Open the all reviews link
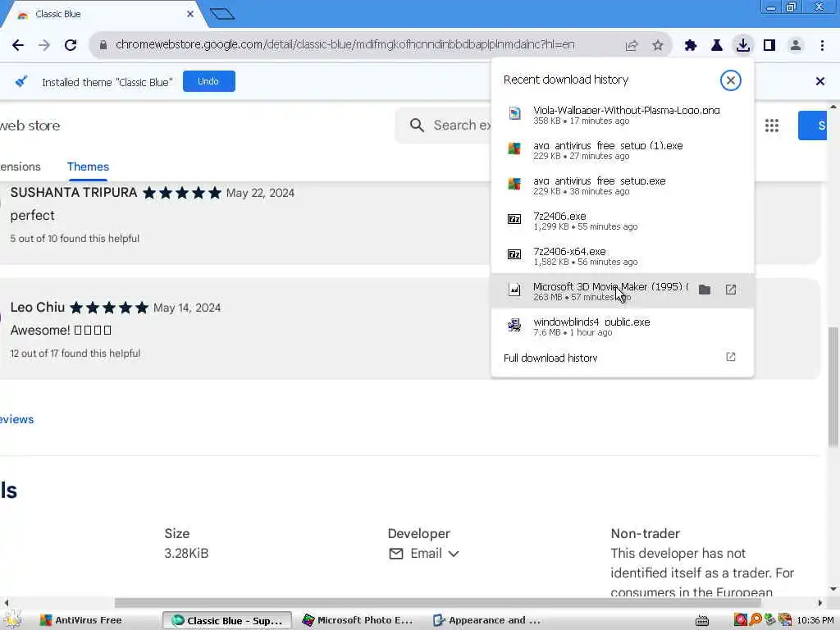The width and height of the screenshot is (840, 630). tap(16, 419)
